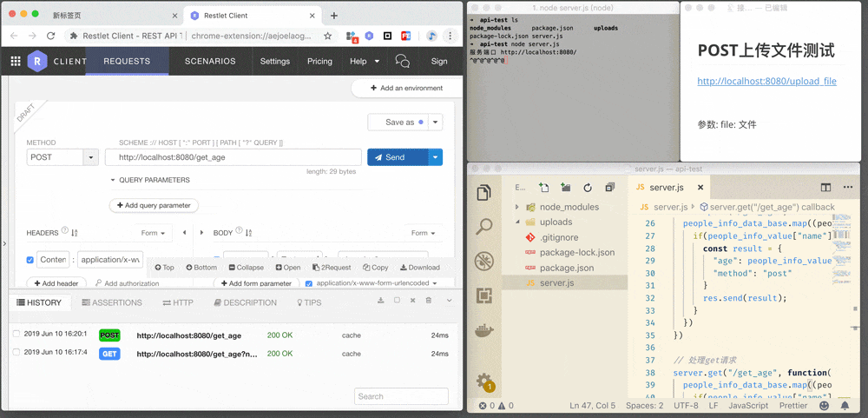Open Restlet Settings
Image resolution: width=868 pixels, height=418 pixels.
pos(275,61)
